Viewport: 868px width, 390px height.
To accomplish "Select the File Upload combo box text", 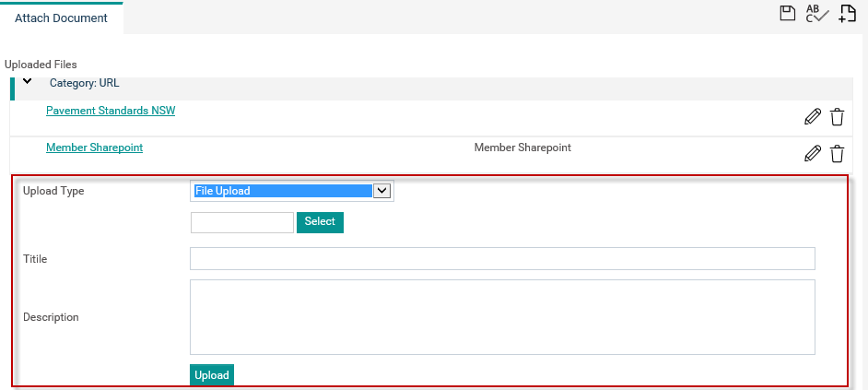I will tap(282, 191).
